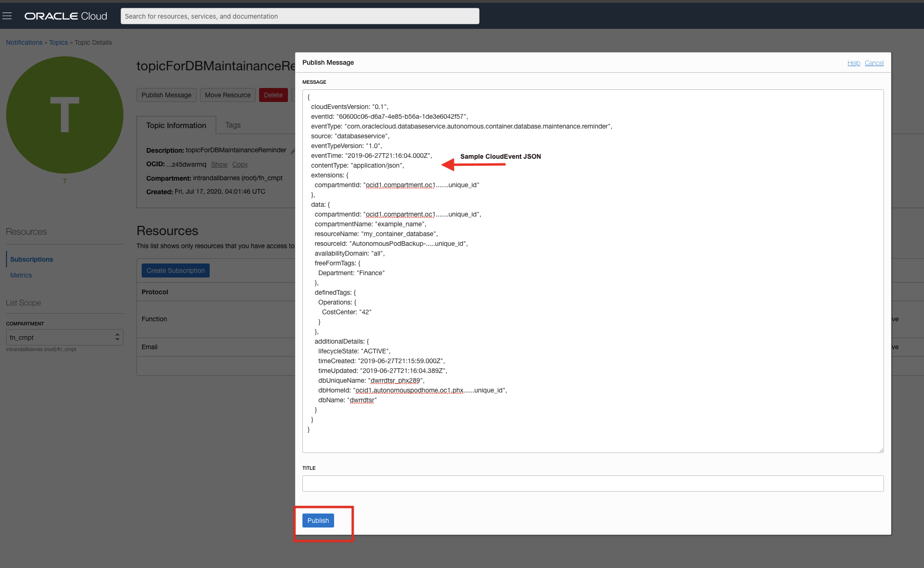Click the Create Subscription button

175,270
